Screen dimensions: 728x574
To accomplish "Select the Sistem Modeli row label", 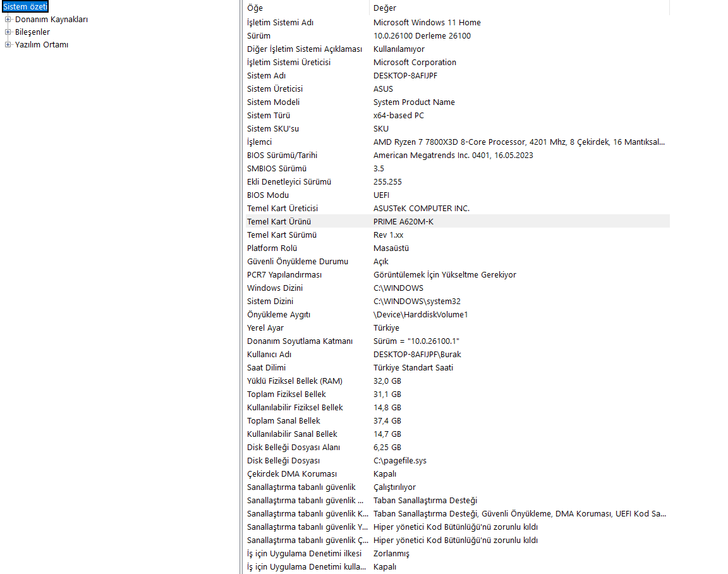I will (x=273, y=102).
